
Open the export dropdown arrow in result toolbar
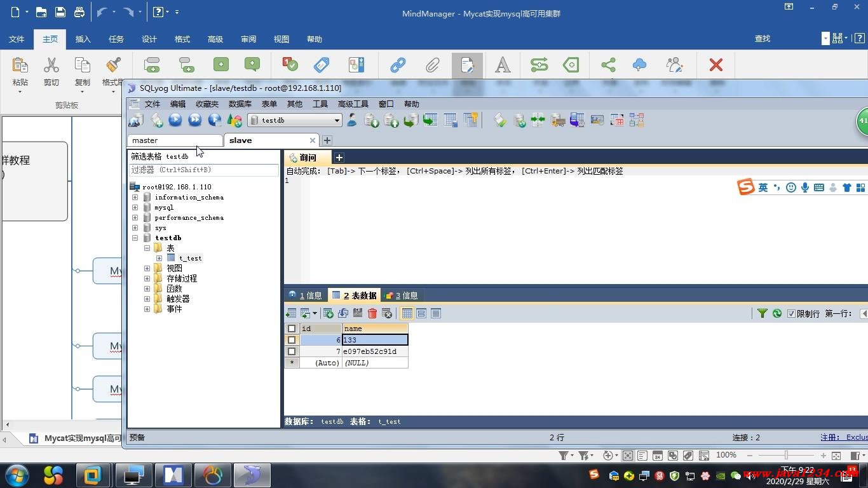[x=315, y=313]
